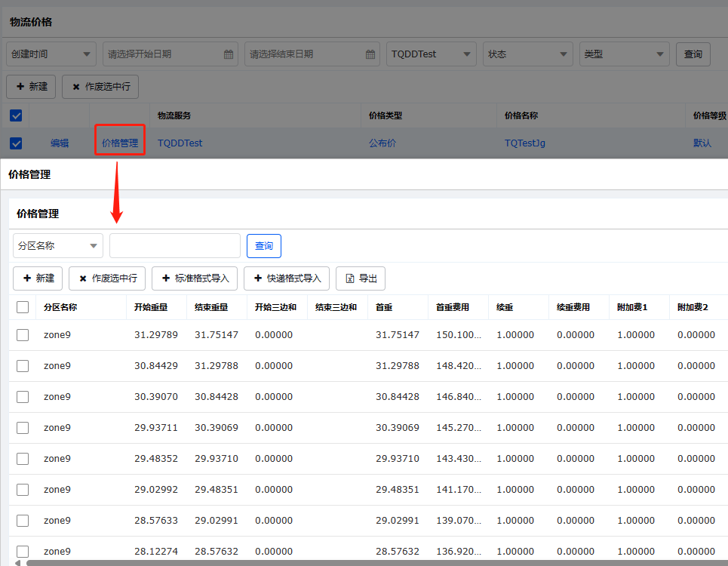Viewport: 728px width, 566px height.
Task: Click the 价格类型 column header
Action: click(x=386, y=115)
